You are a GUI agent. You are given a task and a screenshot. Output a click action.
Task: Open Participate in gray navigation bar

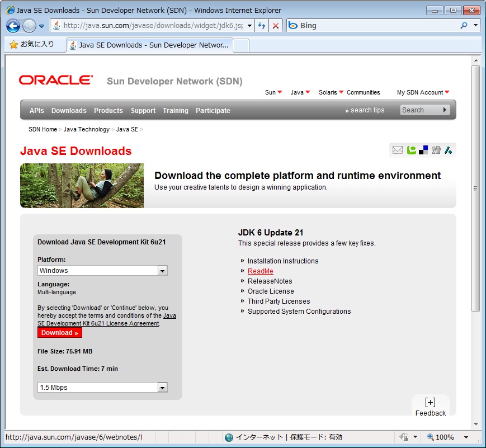(213, 111)
